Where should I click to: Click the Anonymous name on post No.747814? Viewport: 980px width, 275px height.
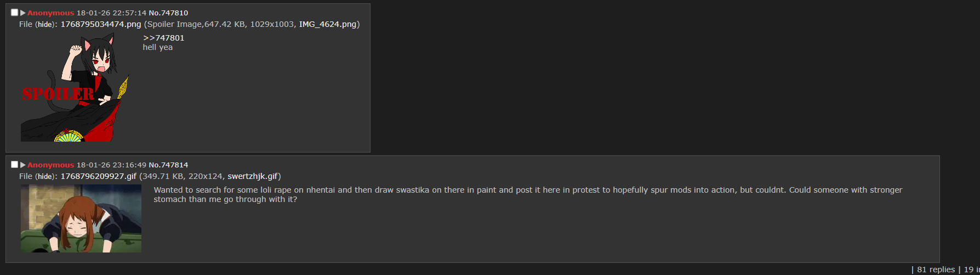(x=50, y=165)
